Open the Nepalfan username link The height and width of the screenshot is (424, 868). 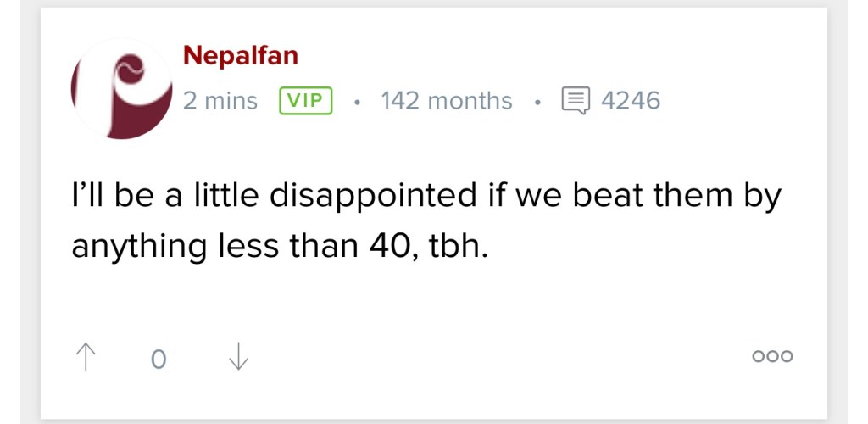(x=240, y=57)
